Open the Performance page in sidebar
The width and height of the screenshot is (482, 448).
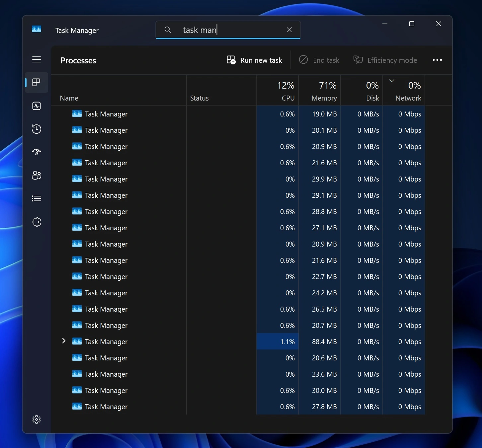tap(37, 106)
